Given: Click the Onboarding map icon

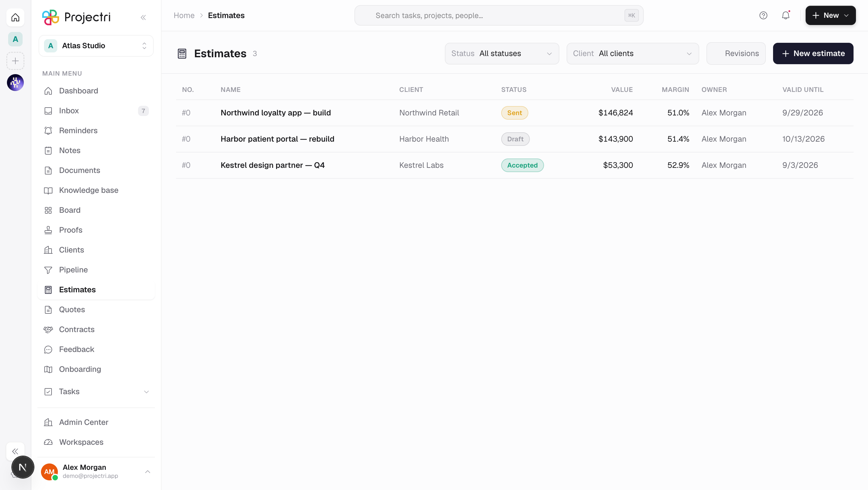Looking at the screenshot, I should (x=48, y=369).
